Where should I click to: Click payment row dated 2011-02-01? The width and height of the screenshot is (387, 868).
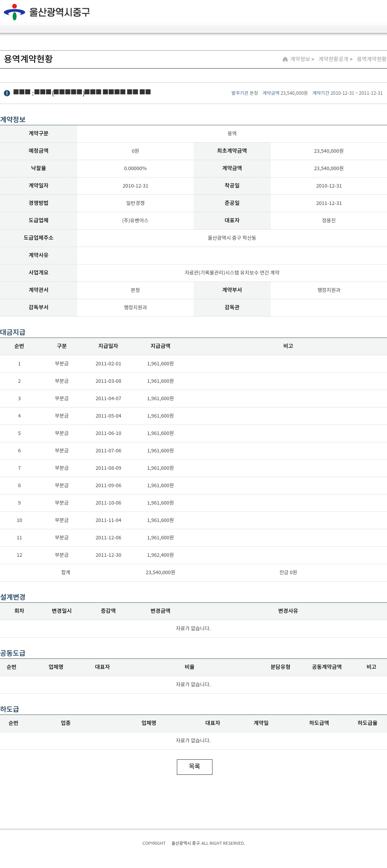108,363
